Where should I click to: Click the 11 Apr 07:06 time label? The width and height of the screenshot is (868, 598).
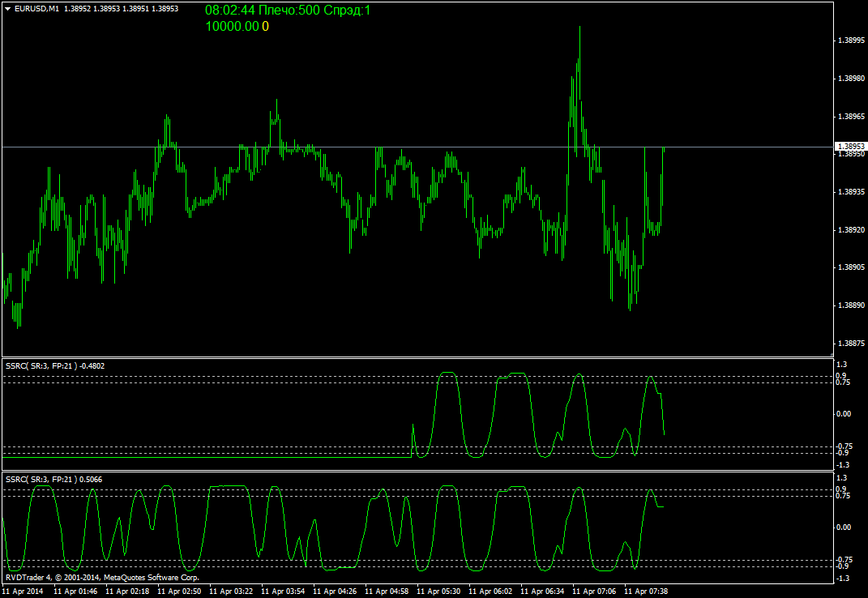click(x=594, y=592)
